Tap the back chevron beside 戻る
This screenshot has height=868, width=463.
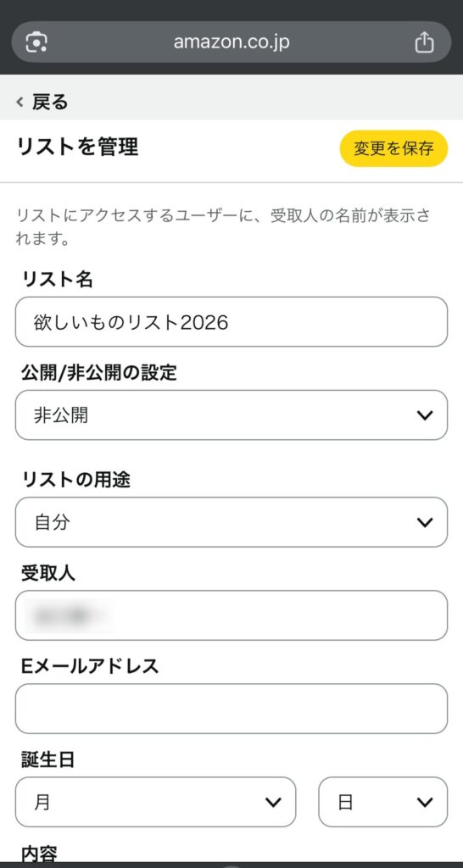pos(20,102)
